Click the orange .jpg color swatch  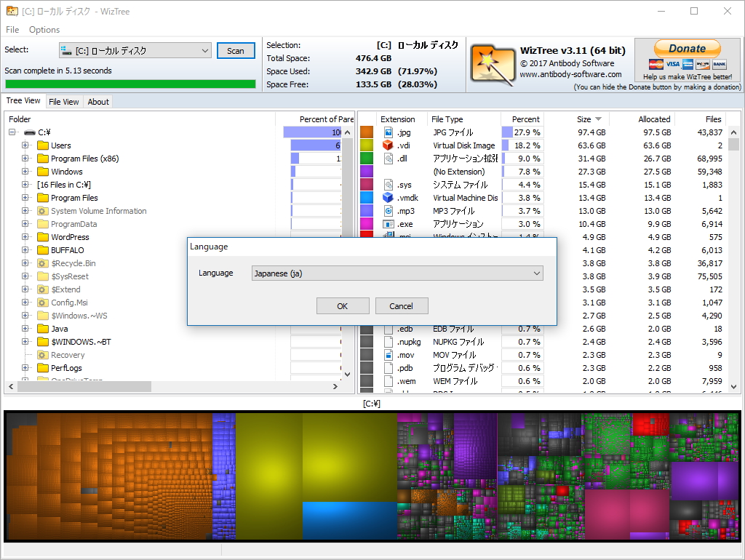[367, 132]
